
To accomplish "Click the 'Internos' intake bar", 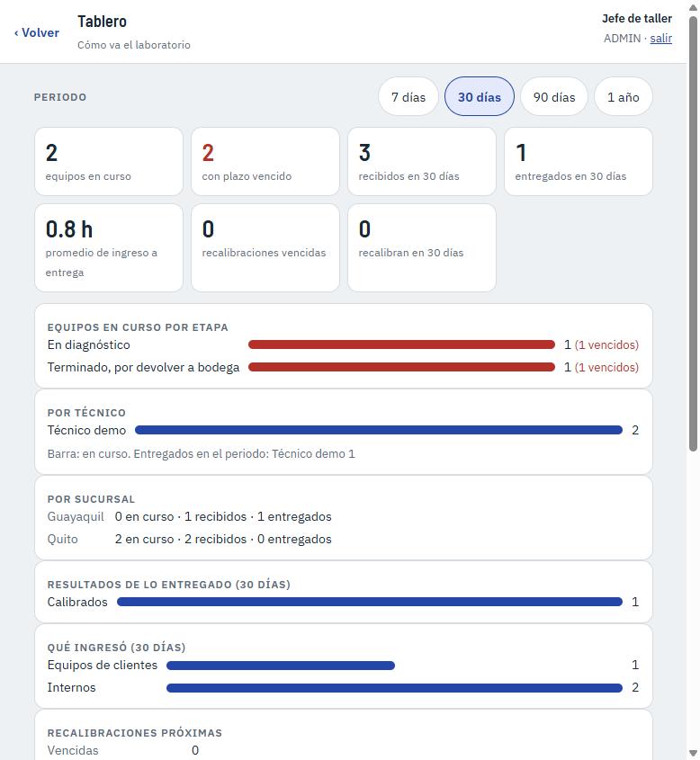I will point(394,687).
